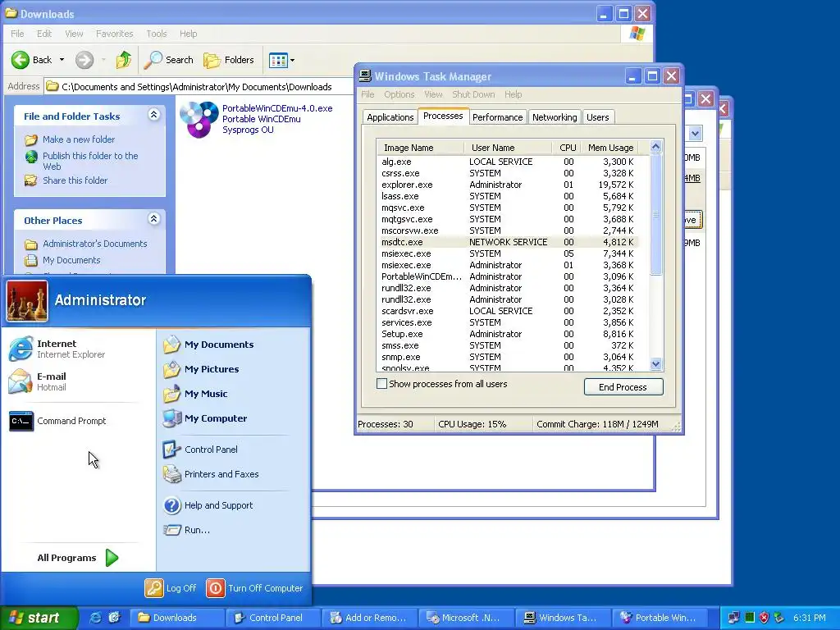Click the Share this folder icon
The height and width of the screenshot is (630, 840).
point(31,180)
